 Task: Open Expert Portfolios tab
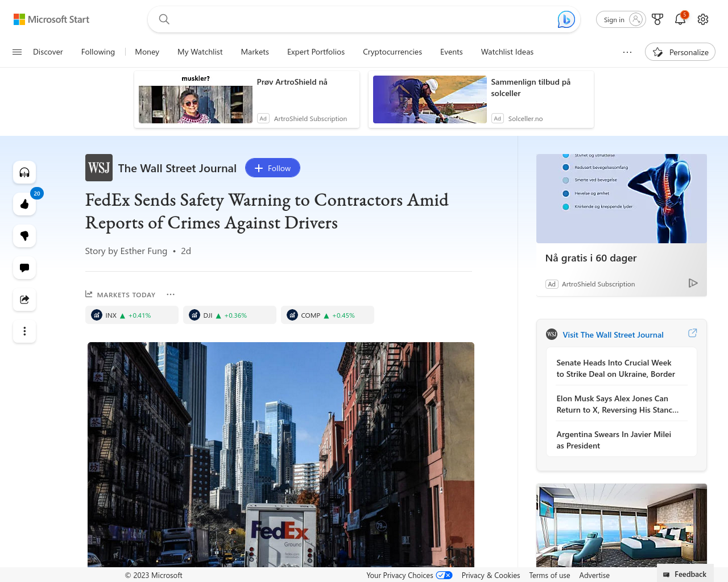[x=316, y=52]
